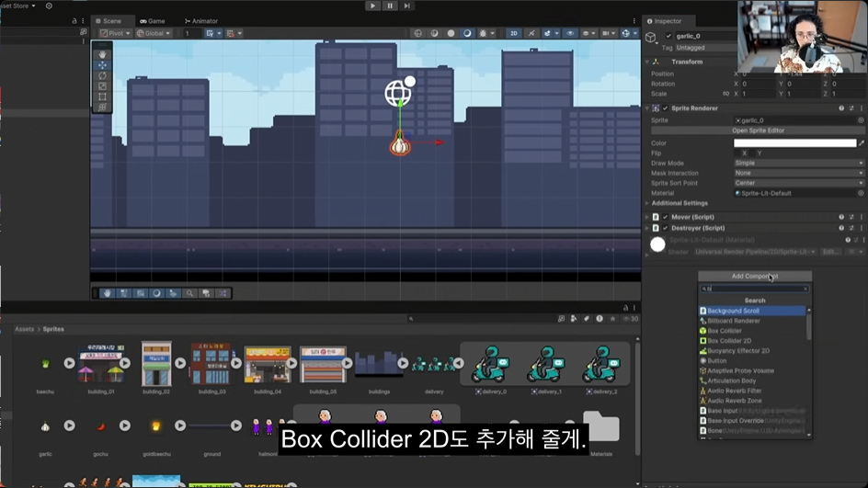Viewport: 868px width, 488px height.
Task: Open Sprite Renderer three-dot menu
Action: (x=862, y=108)
